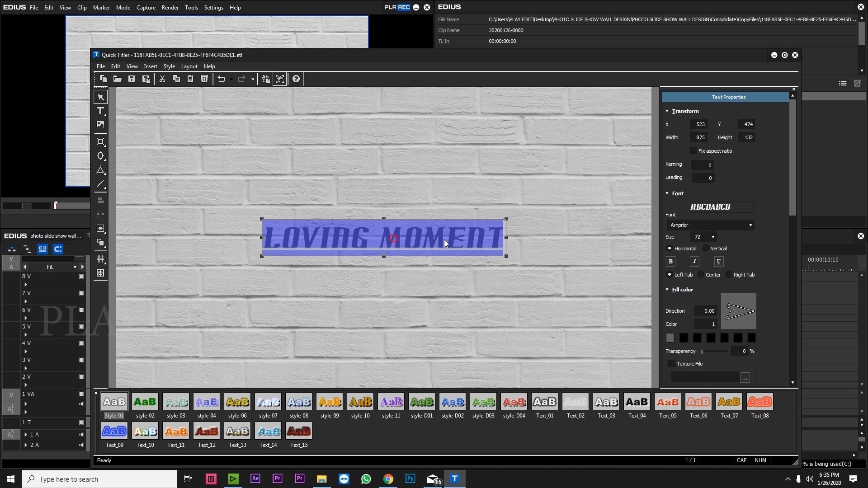This screenshot has width=868, height=488.
Task: Click the Width value field showing 875
Action: tap(699, 137)
